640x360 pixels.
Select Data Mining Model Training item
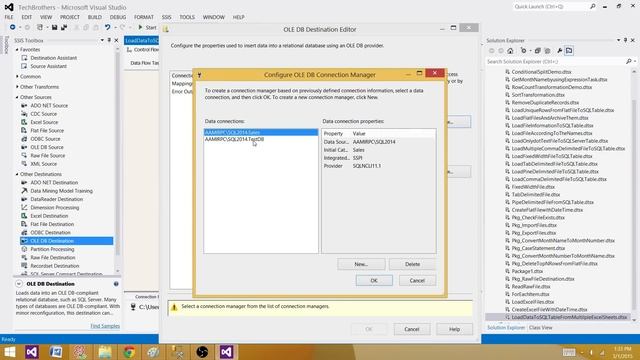pyautogui.click(x=61, y=191)
